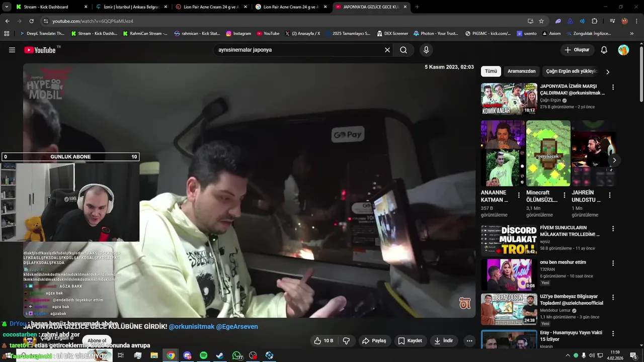Open DEX Screener bookmark

[x=392, y=34]
